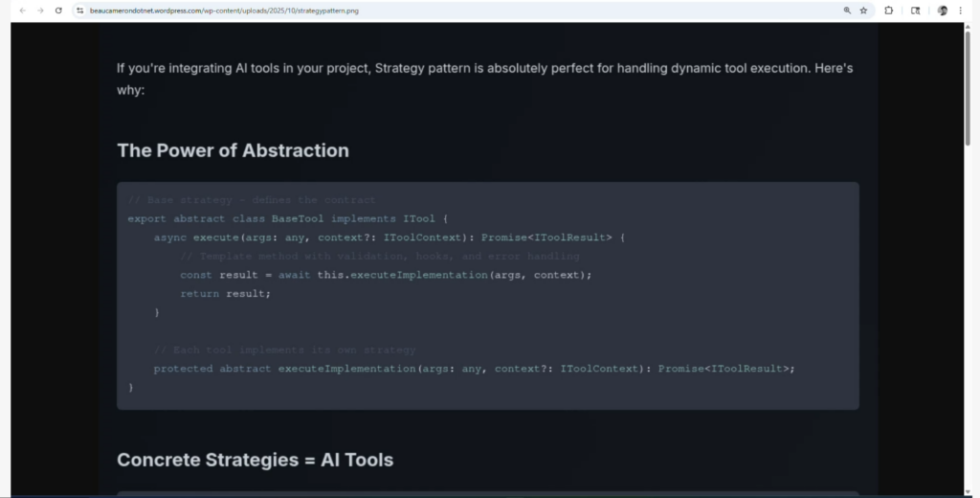Open the Chrome three-dot menu
The image size is (980, 498).
pyautogui.click(x=960, y=11)
